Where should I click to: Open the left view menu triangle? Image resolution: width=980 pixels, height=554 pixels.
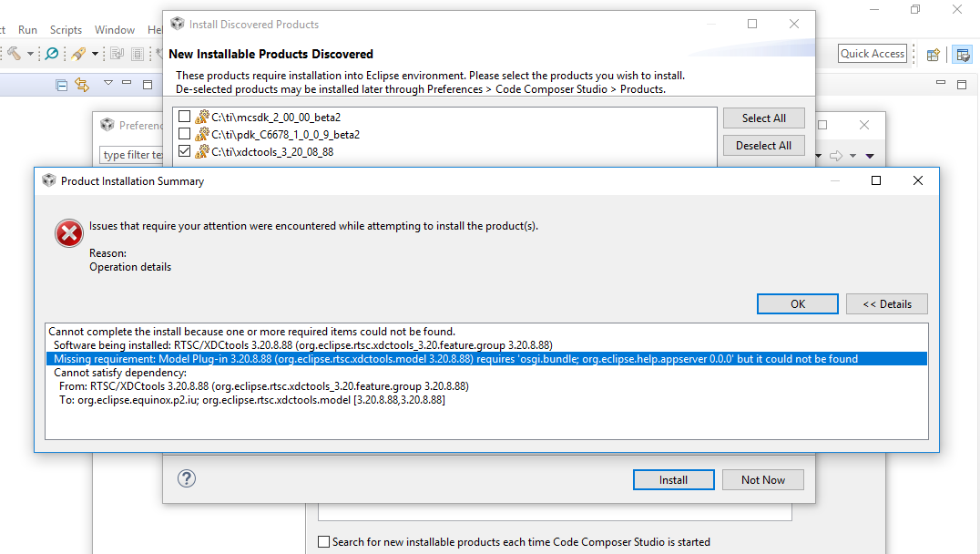(x=108, y=83)
